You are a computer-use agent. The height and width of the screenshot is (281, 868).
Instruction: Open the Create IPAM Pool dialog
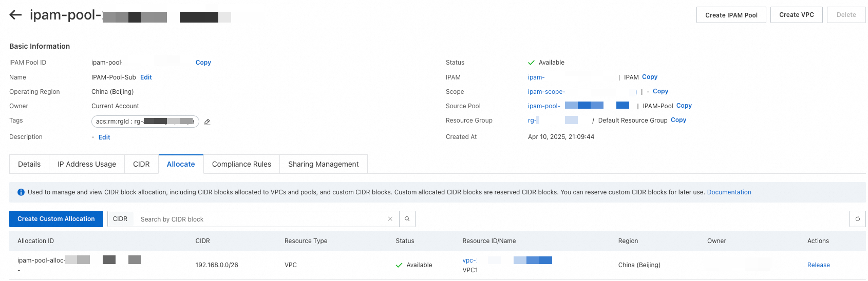[x=731, y=15]
